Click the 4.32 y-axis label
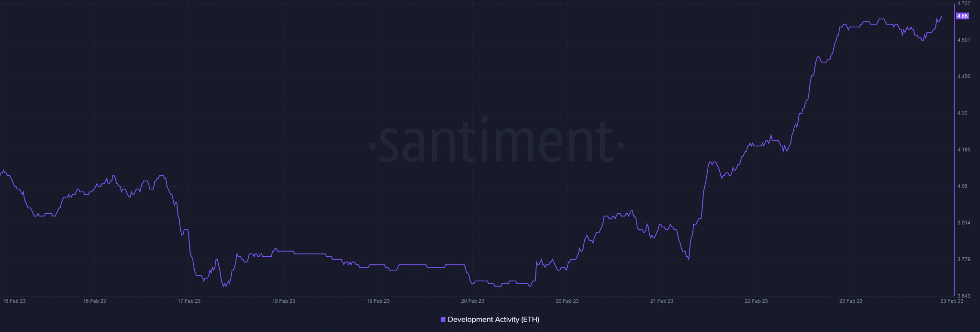Viewport: 980px width, 332px height. [x=962, y=113]
